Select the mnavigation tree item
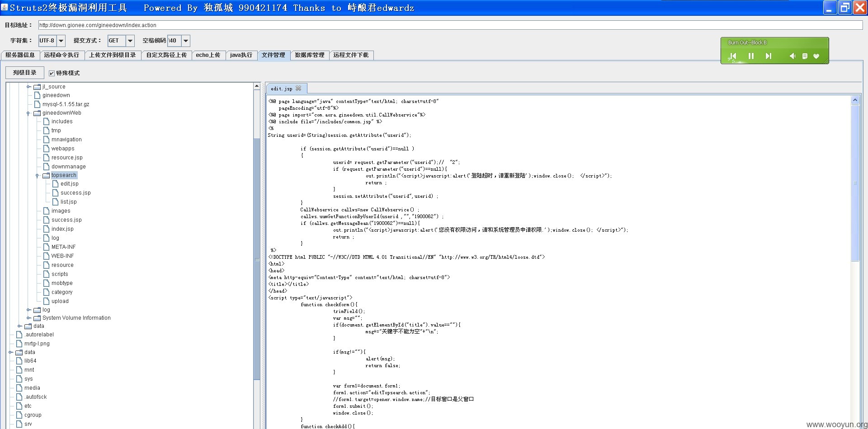This screenshot has height=429, width=868. (x=66, y=140)
